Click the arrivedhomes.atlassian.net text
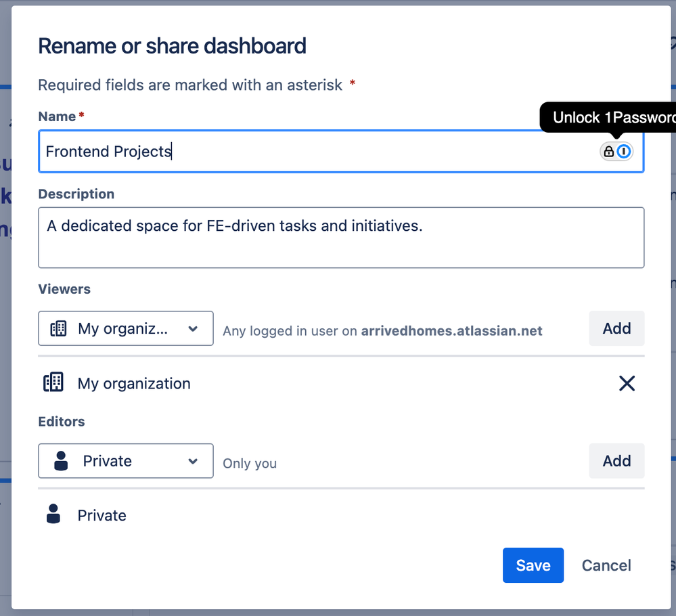676x616 pixels. (x=451, y=331)
